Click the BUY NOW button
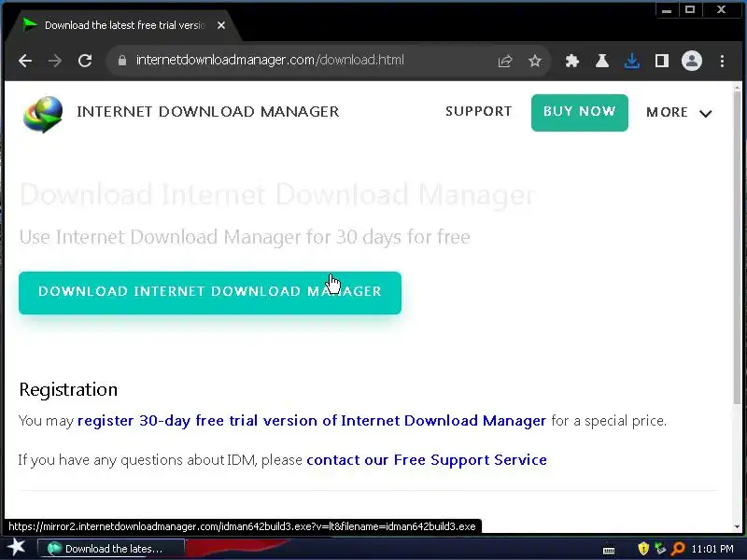This screenshot has width=747, height=560. point(579,112)
